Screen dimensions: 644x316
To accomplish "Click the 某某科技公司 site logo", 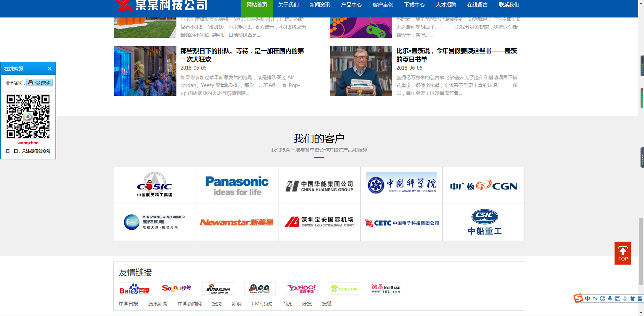I will (x=161, y=5).
